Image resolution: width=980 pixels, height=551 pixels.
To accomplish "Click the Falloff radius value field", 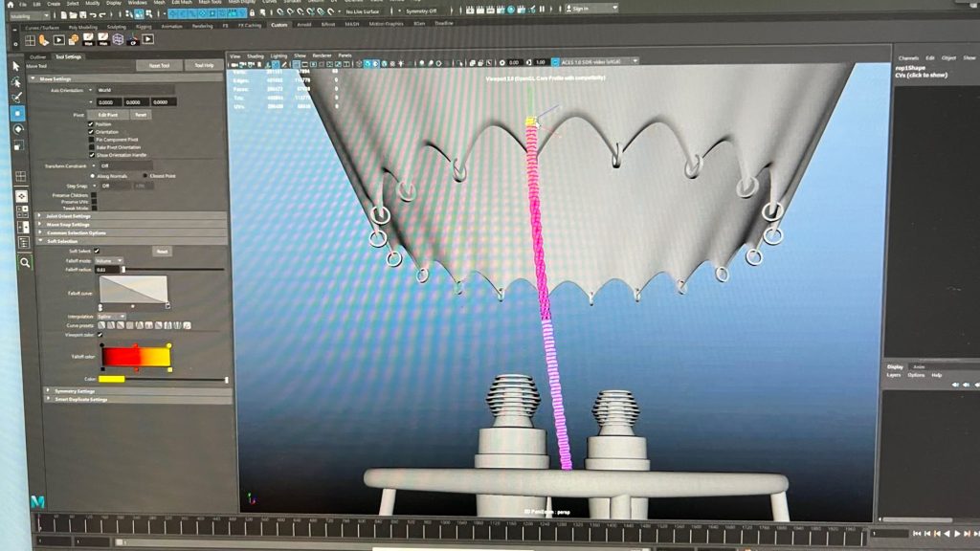I will [107, 269].
